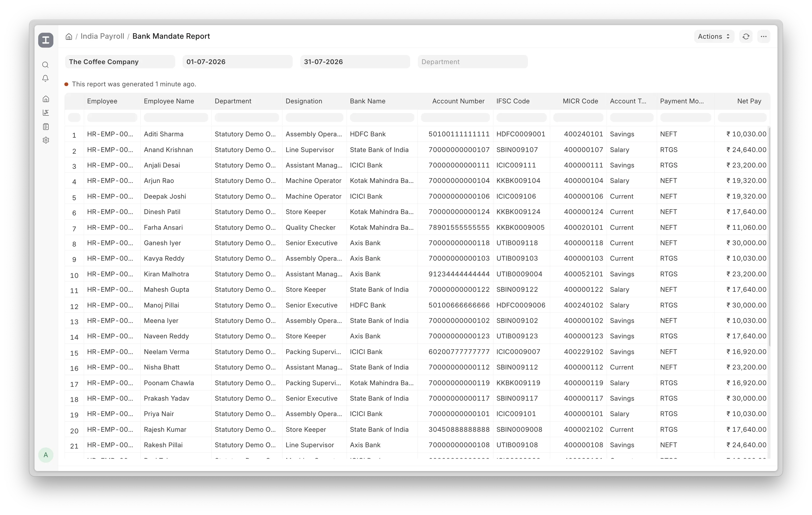The image size is (812, 515).
Task: Expand the Actions dropdown
Action: tap(714, 36)
